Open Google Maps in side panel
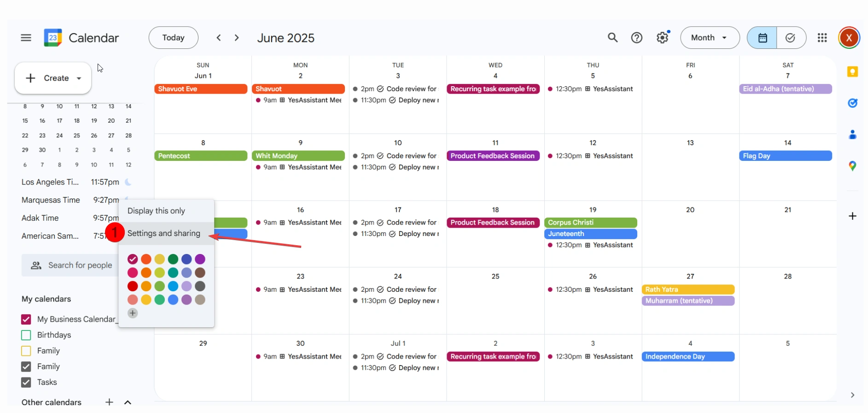Screen dimensions: 868x413 [x=852, y=166]
